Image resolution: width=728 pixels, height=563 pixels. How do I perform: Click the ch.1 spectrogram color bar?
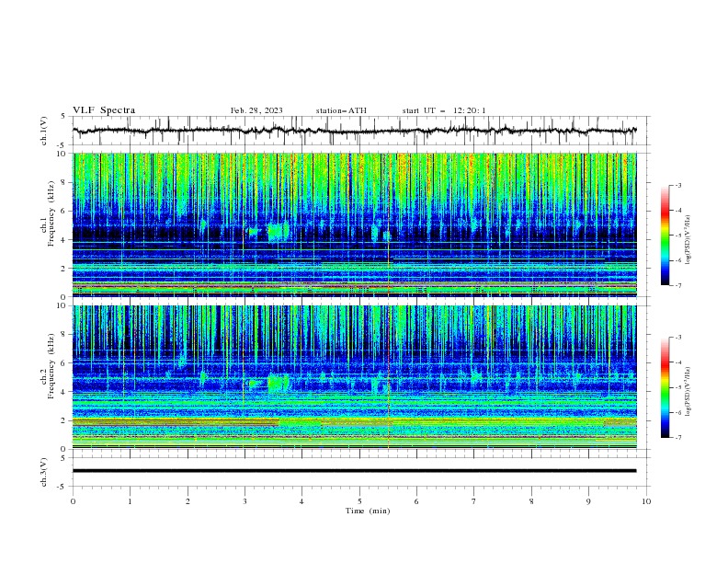point(665,236)
